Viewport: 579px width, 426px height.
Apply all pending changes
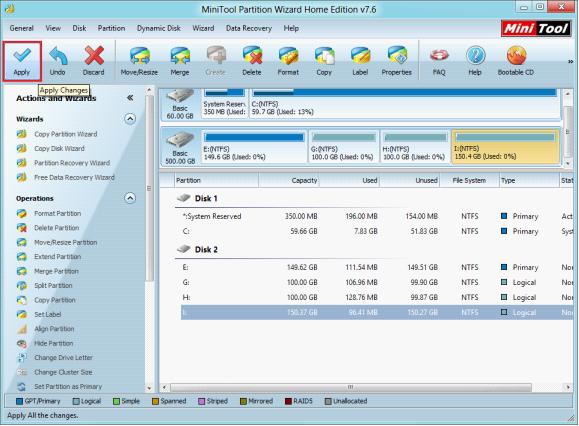tap(22, 61)
